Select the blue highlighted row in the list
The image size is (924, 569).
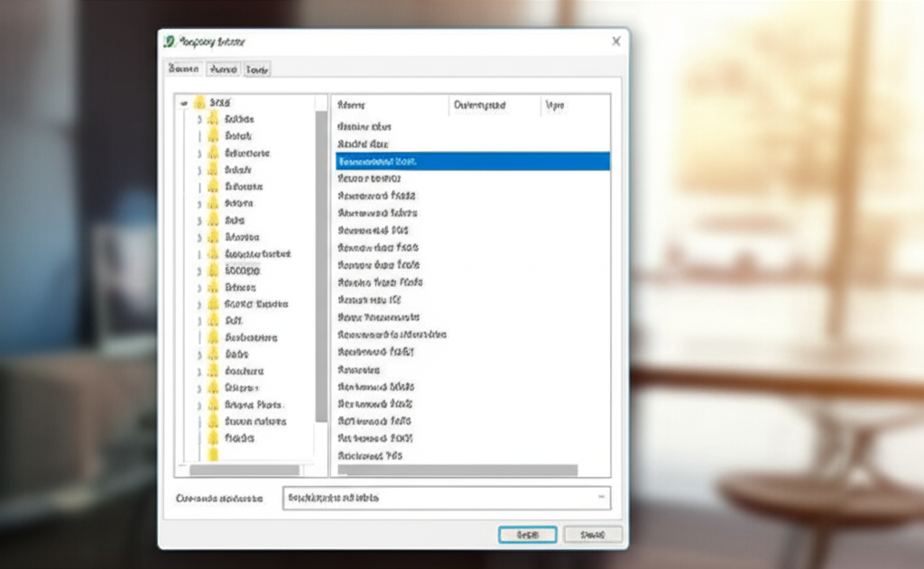tap(472, 161)
